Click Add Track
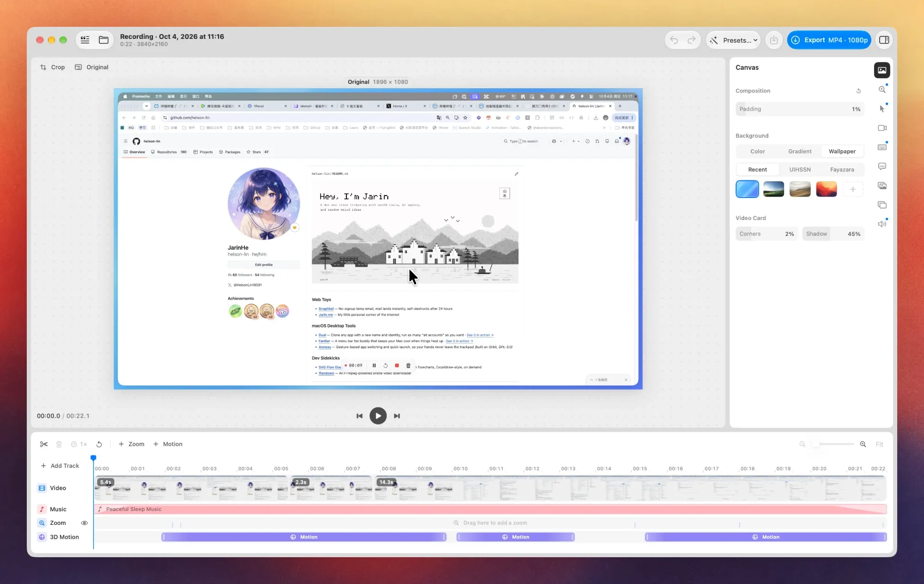This screenshot has width=924, height=584. (60, 466)
